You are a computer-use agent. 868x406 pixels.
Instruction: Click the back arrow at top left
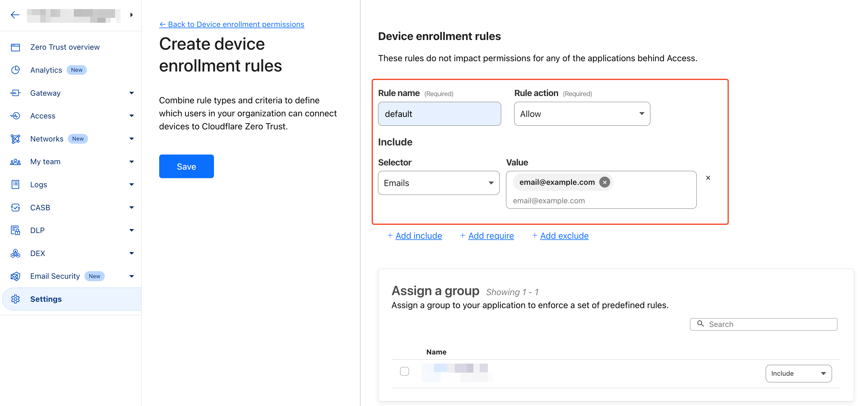(15, 15)
